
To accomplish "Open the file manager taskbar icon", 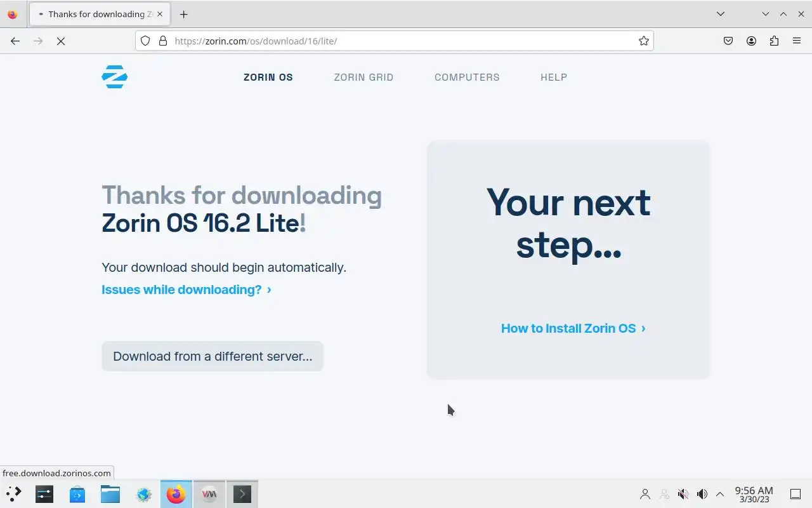I will (110, 493).
